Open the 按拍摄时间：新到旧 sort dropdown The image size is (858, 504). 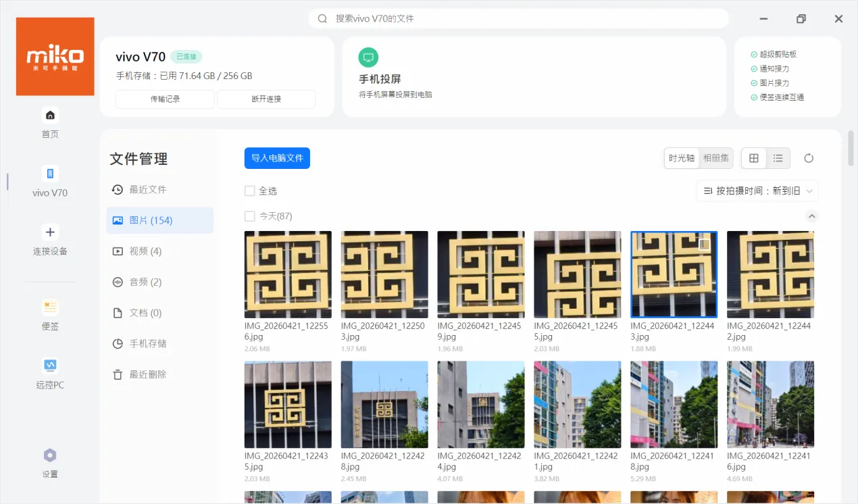[757, 191]
